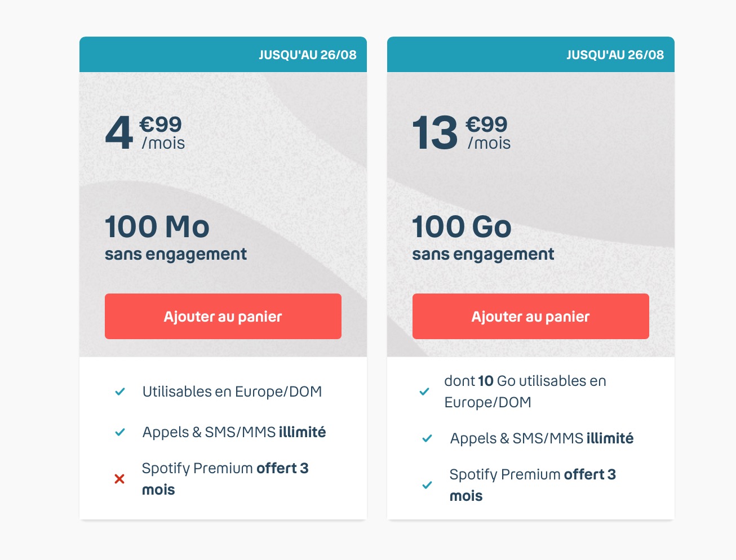Click checkmark beside Spotify Premium in 100 Go plan
736x560 pixels.
point(427,485)
